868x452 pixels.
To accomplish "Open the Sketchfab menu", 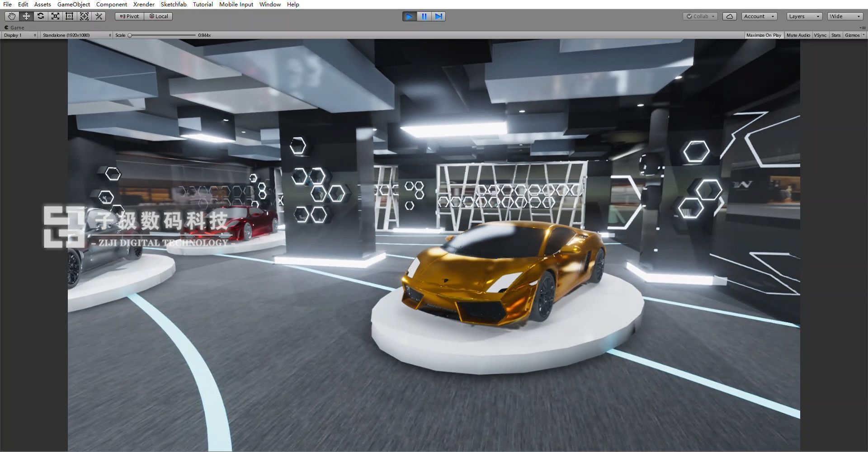I will (x=174, y=4).
